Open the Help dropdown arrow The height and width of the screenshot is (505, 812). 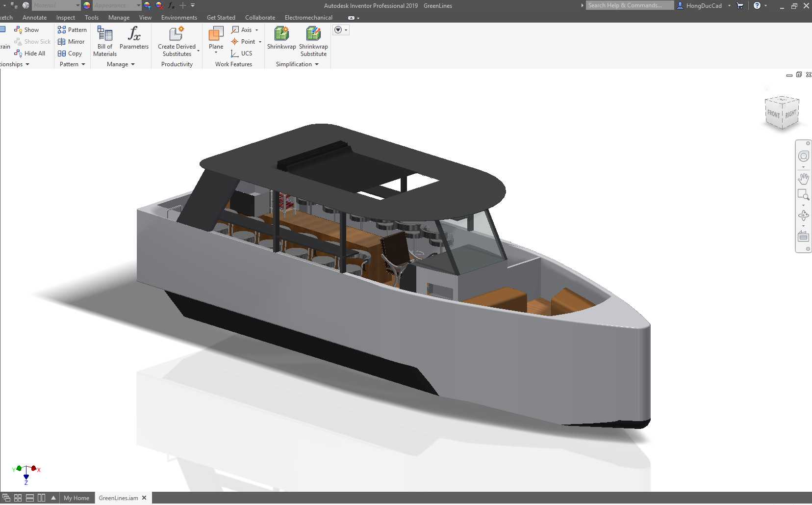[x=765, y=5]
